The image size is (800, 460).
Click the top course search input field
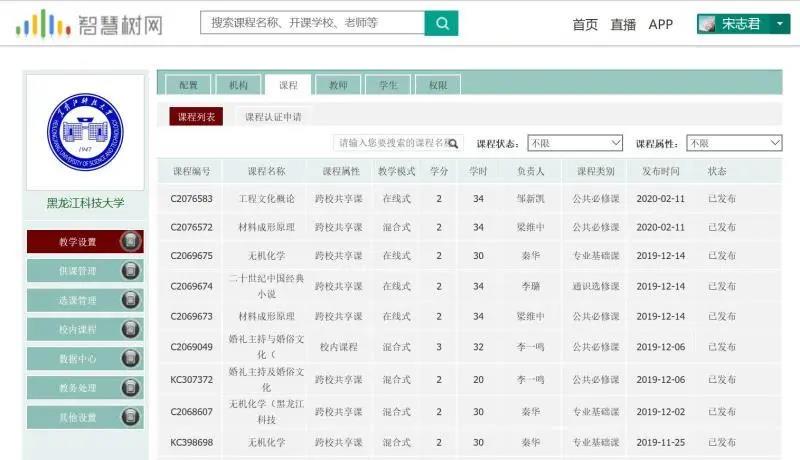(x=312, y=23)
